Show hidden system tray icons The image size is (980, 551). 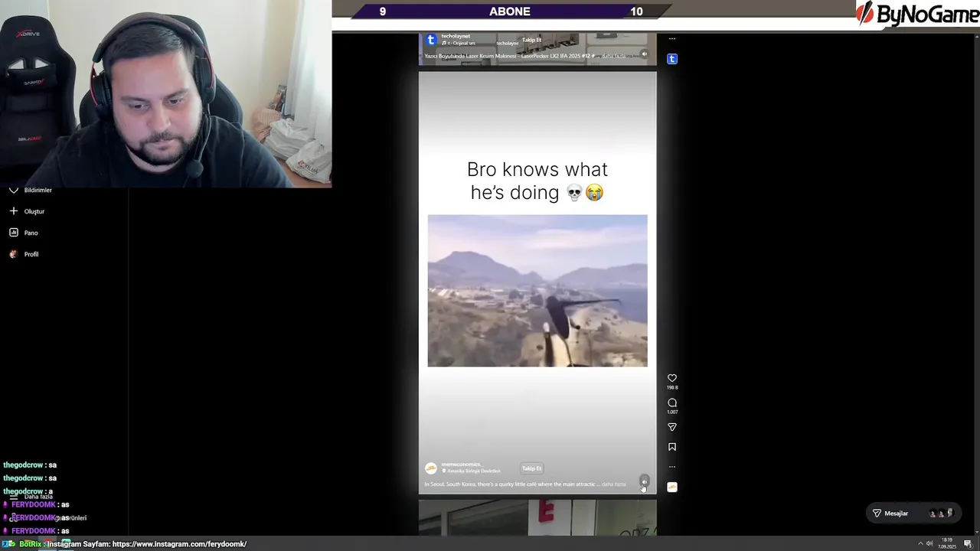pyautogui.click(x=920, y=544)
